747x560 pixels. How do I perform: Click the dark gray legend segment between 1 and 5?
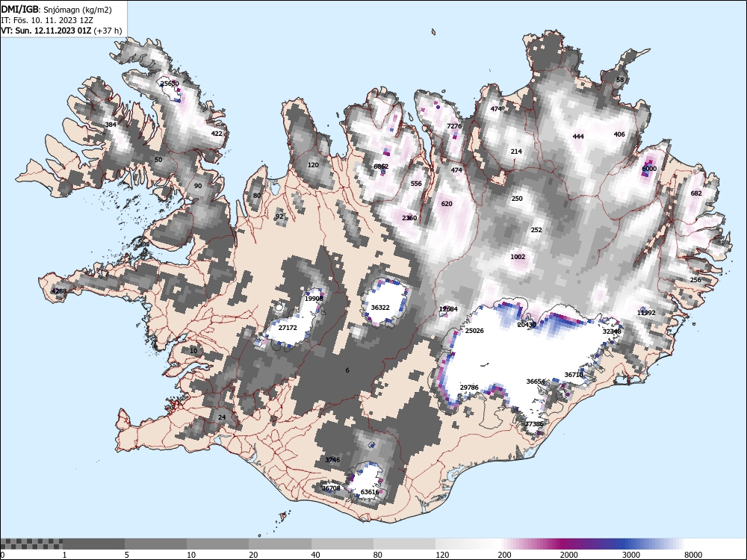point(93,544)
